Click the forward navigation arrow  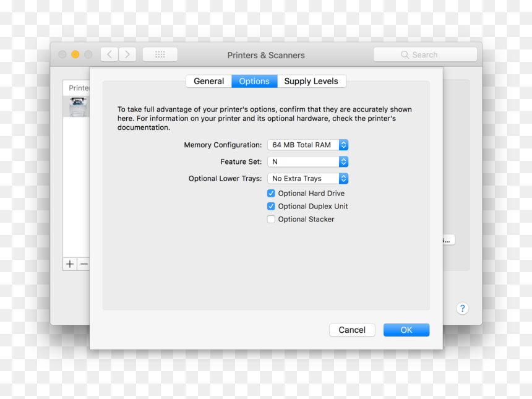tap(127, 54)
